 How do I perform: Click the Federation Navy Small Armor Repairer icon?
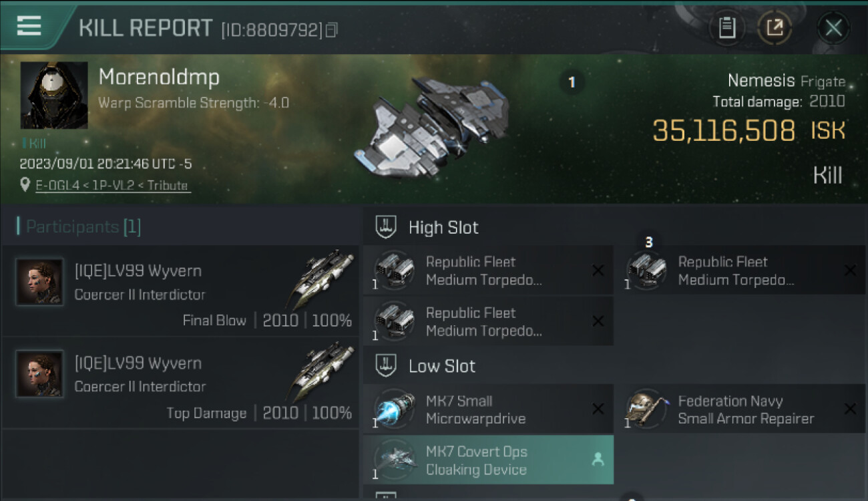pyautogui.click(x=646, y=409)
